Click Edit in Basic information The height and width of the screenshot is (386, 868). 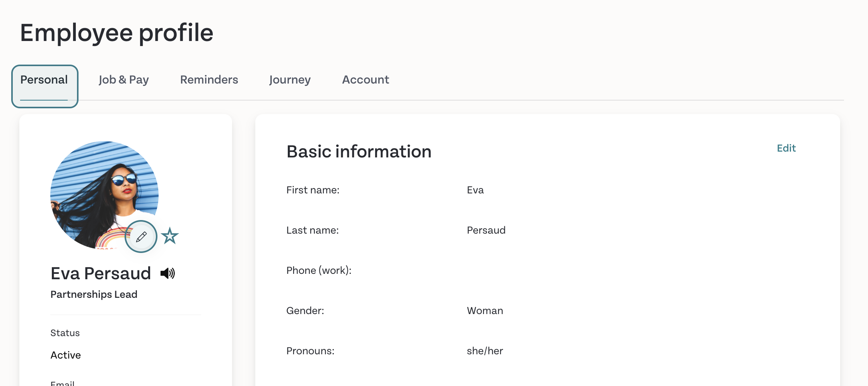click(x=786, y=148)
